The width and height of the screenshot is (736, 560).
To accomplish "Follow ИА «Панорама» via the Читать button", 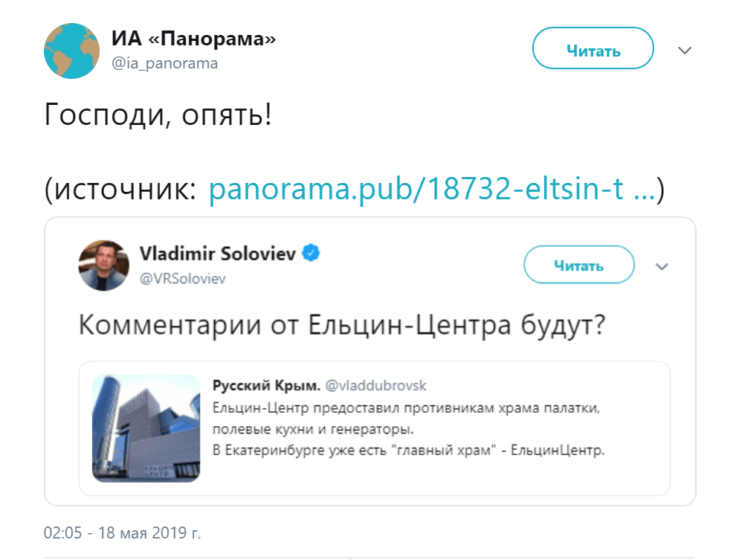I will click(x=593, y=48).
